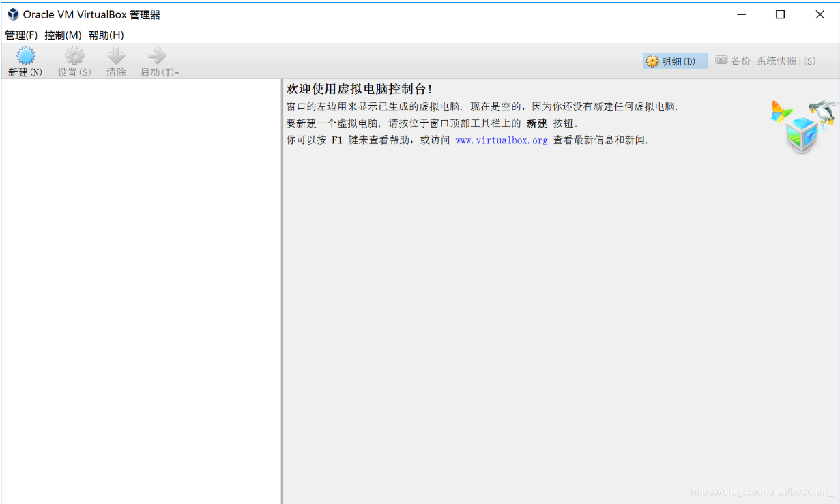The image size is (840, 504).
Task: Visit the www.virtualbox.org link
Action: coord(502,140)
